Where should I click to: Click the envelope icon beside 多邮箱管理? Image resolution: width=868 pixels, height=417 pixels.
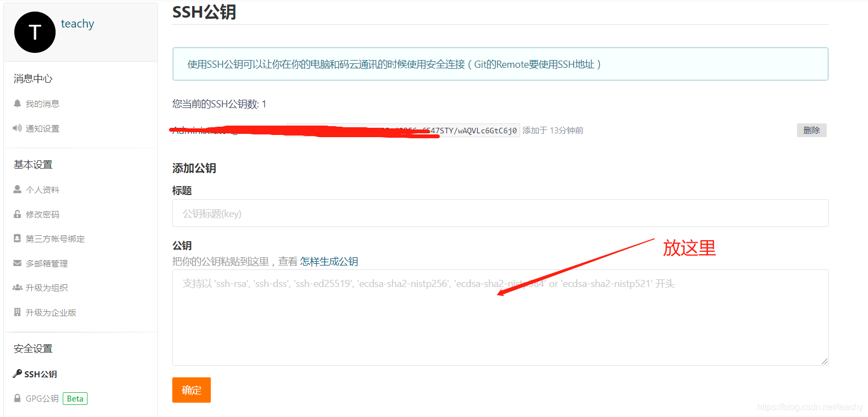coord(17,263)
